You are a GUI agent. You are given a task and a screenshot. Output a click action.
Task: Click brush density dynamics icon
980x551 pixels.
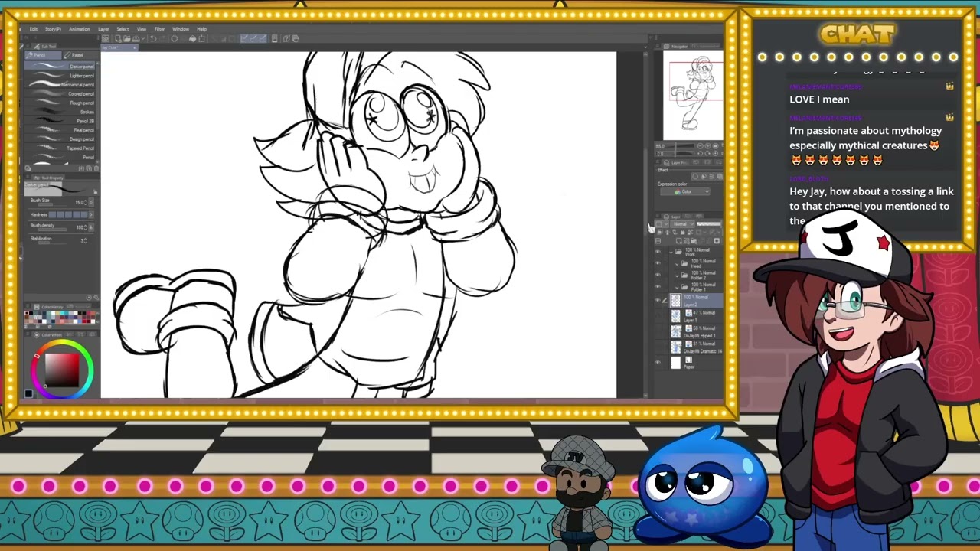[91, 227]
